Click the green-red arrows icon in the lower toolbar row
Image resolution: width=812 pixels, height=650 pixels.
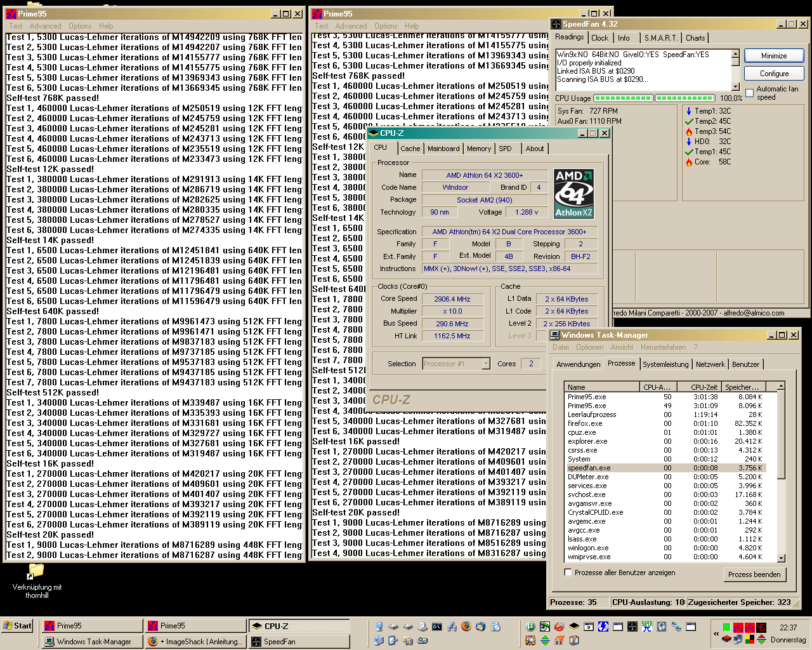(x=545, y=640)
